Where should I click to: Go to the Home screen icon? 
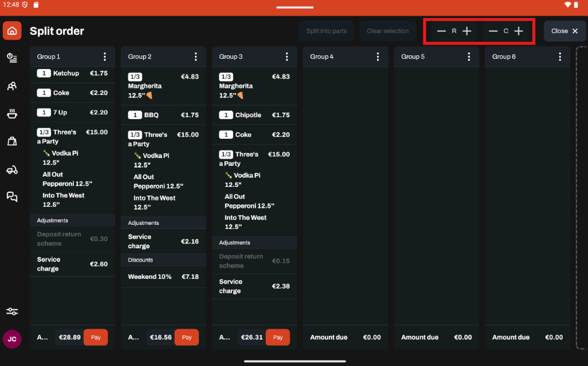12,31
